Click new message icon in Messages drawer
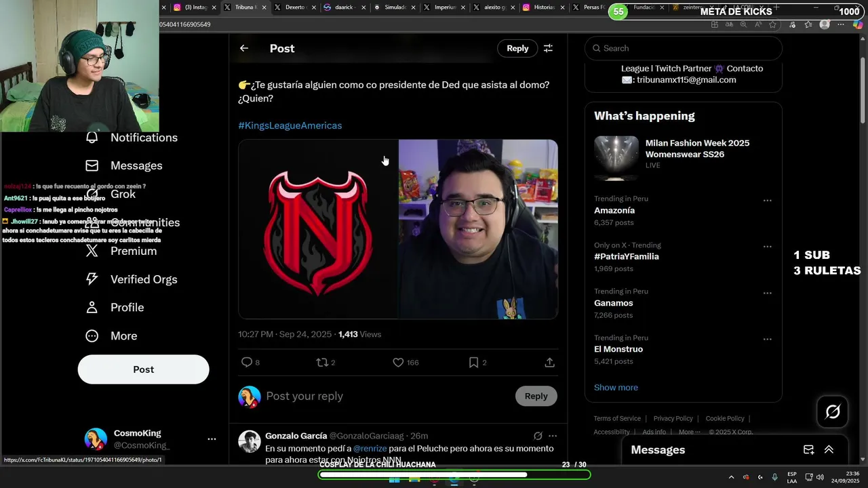This screenshot has height=488, width=868. pyautogui.click(x=808, y=450)
